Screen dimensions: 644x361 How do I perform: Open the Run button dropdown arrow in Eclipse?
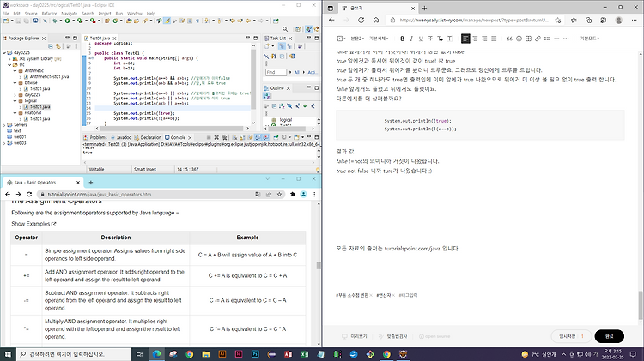point(73,21)
